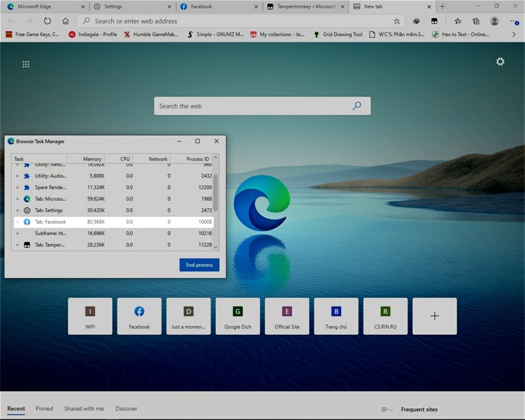Select the Tab: Tamper... process row

pyautogui.click(x=113, y=245)
